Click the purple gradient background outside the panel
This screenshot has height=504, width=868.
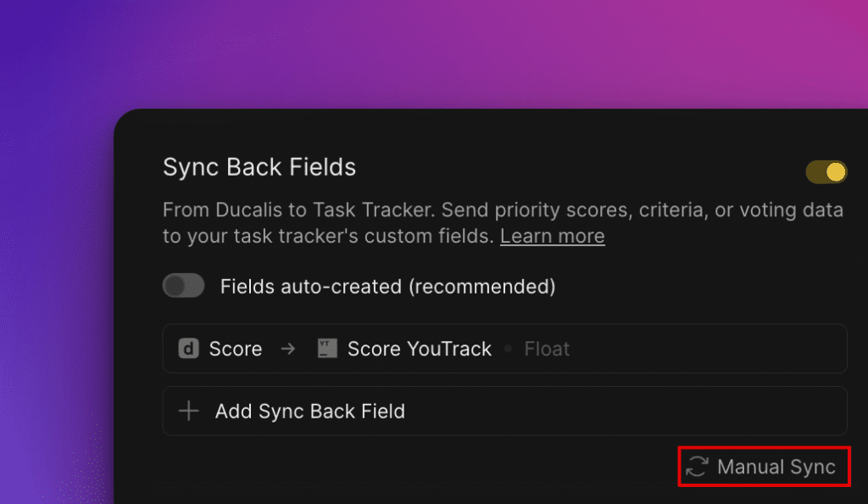55,221
